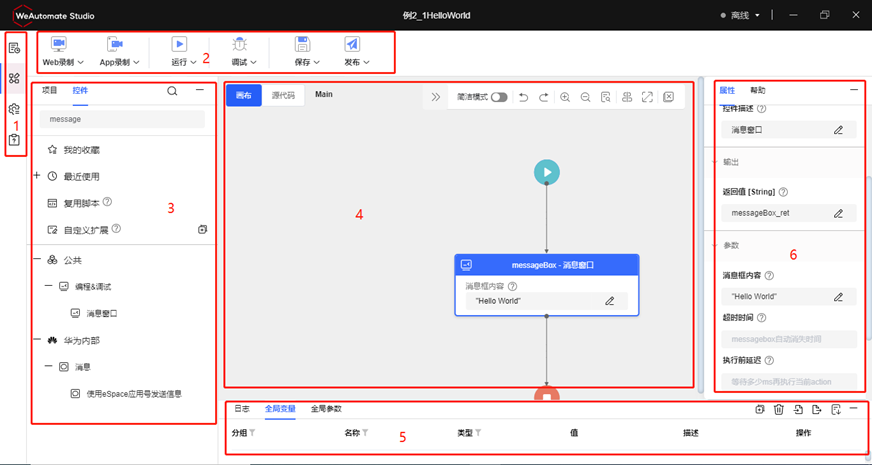The width and height of the screenshot is (872, 465).
Task: Open the sidebar settings gear icon
Action: pos(14,109)
